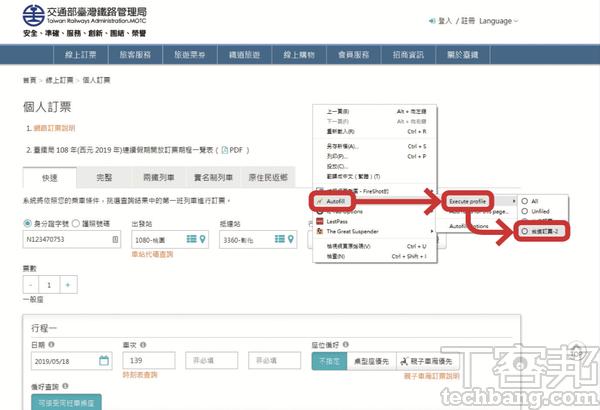This screenshot has height=410, width=600.
Task: Open the 旅遊票券 navigation menu
Action: pos(190,55)
